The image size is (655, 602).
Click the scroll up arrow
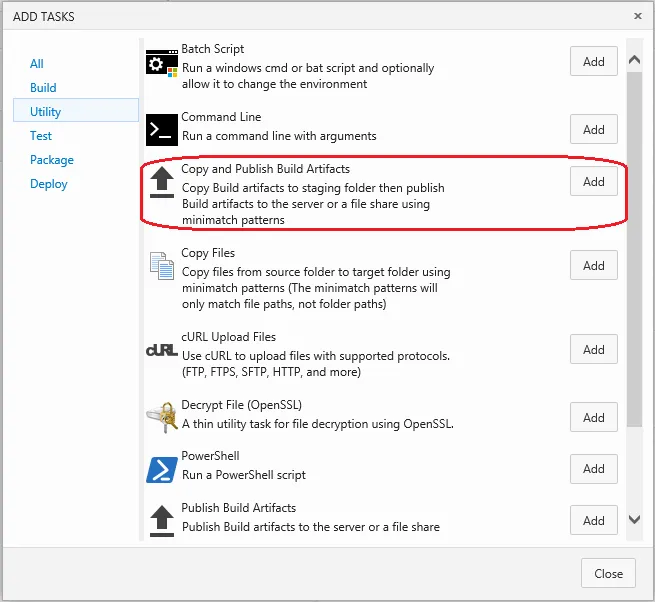point(635,60)
